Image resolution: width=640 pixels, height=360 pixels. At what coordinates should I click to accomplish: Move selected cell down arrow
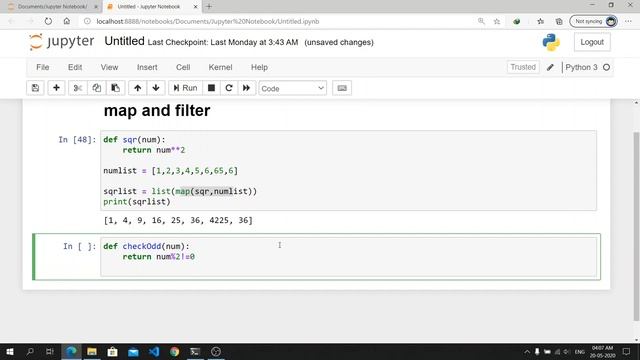click(x=156, y=88)
